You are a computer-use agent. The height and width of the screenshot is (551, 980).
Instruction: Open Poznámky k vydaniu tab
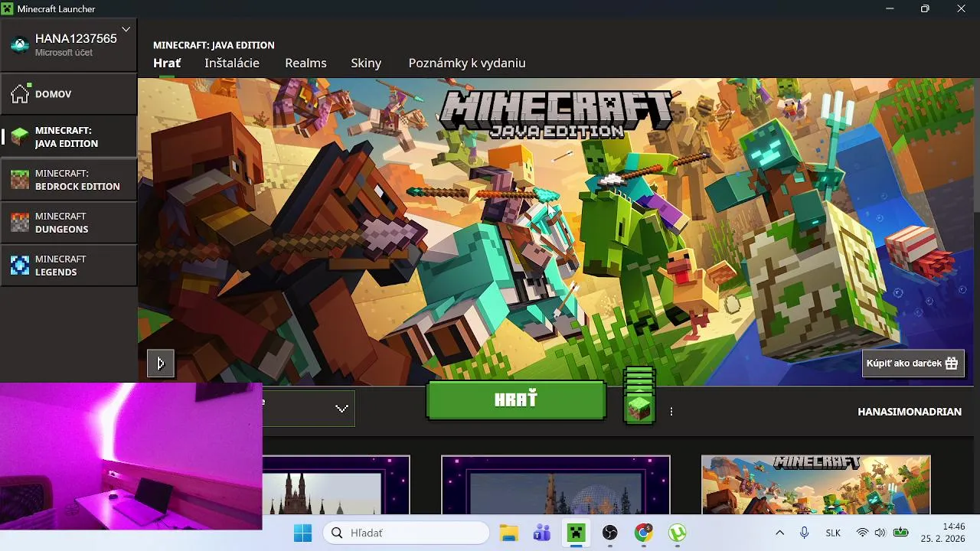(x=467, y=64)
